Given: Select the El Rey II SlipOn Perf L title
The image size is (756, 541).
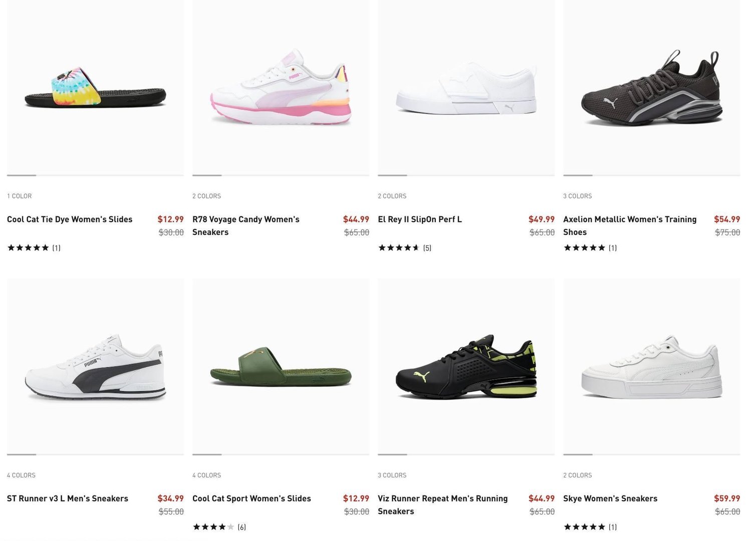Looking at the screenshot, I should [420, 219].
